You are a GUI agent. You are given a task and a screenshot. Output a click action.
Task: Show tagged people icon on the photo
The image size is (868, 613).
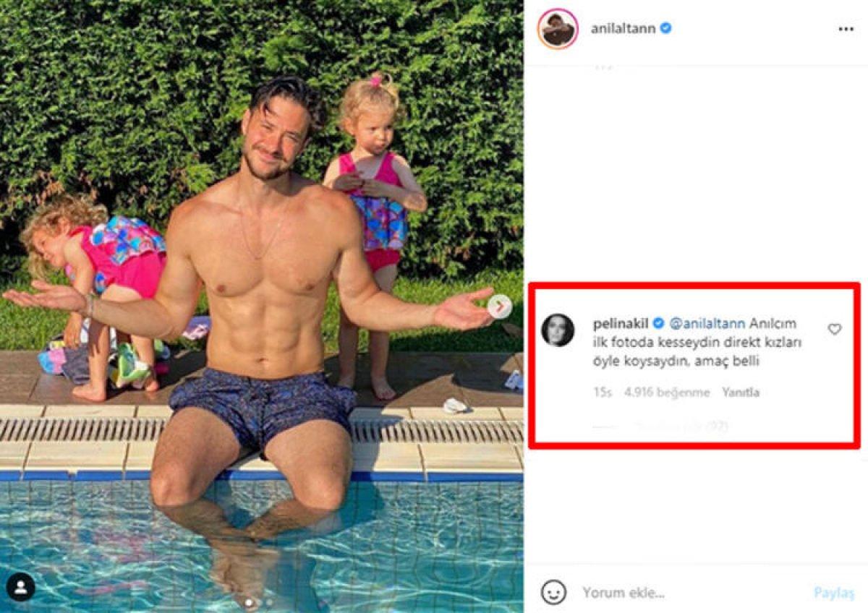[21, 586]
